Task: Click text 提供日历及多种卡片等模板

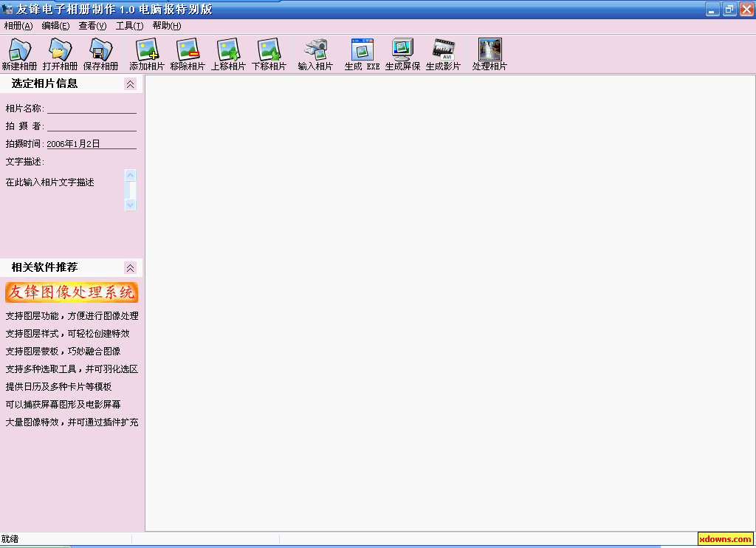Action: pos(58,387)
